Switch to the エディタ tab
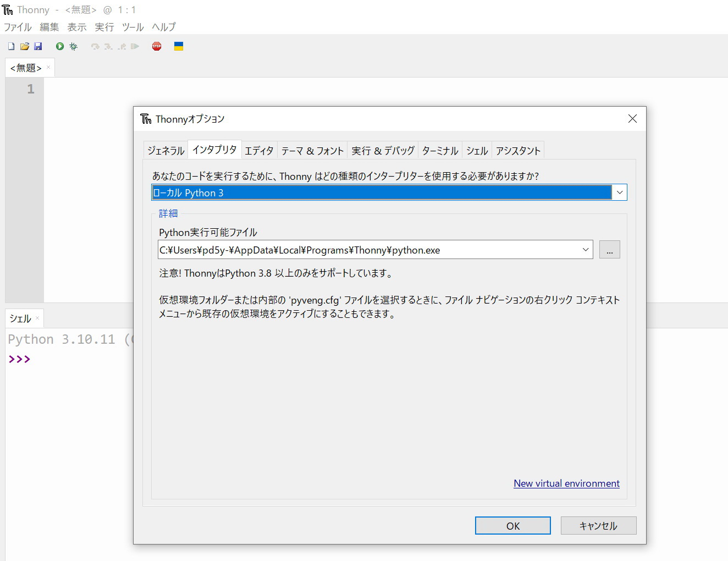The height and width of the screenshot is (561, 728). [x=259, y=151]
